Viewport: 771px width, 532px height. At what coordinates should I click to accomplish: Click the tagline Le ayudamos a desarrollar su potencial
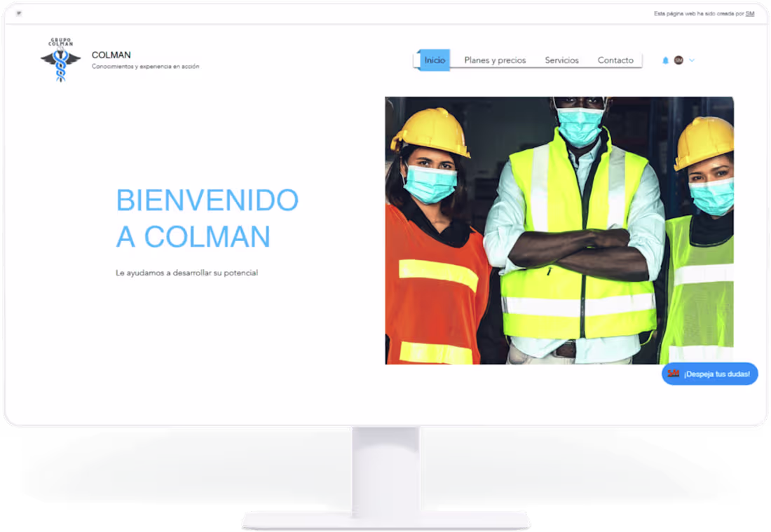186,273
